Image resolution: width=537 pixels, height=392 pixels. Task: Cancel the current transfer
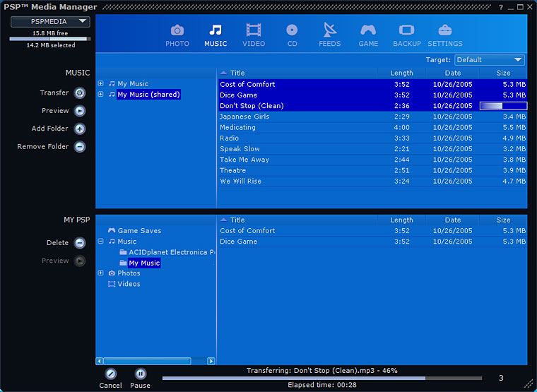110,374
